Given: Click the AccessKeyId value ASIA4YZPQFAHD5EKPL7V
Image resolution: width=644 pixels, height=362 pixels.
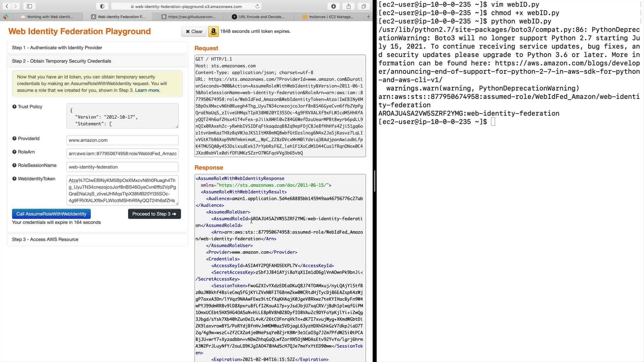Looking at the screenshot, I should (271, 265).
